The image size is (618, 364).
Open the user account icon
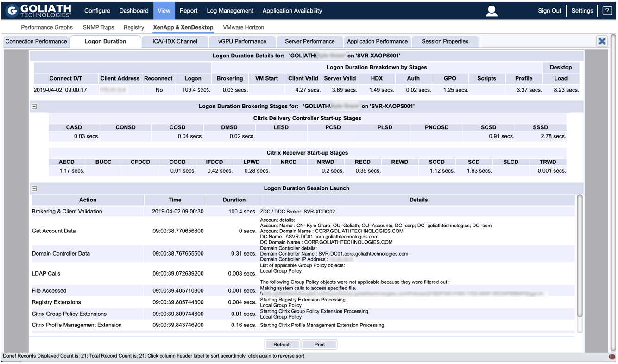coord(491,11)
